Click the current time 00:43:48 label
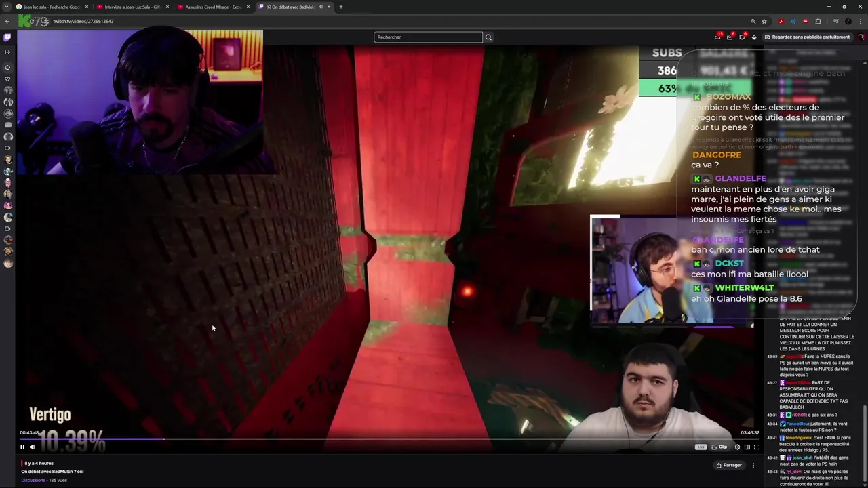This screenshot has width=868, height=488. point(29,432)
